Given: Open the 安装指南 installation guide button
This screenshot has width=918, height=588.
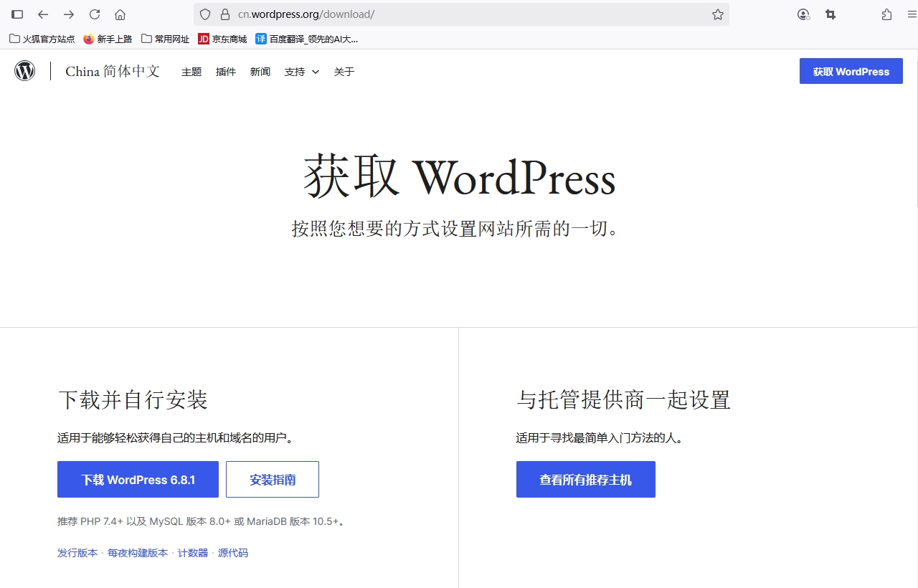Looking at the screenshot, I should coord(273,480).
